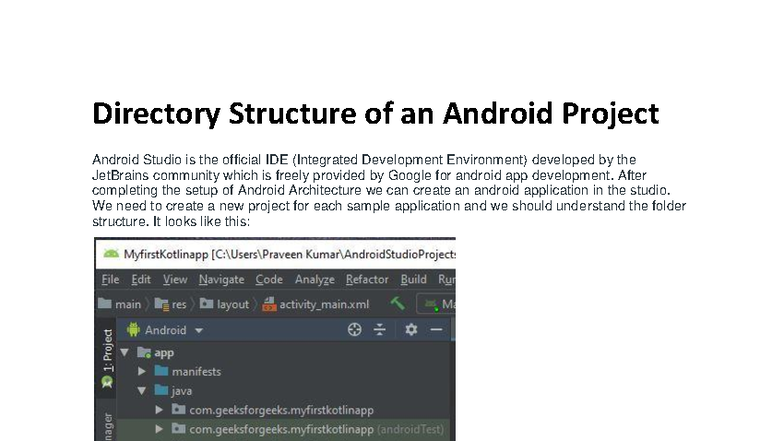Click the manifests folder icon

pyautogui.click(x=161, y=370)
